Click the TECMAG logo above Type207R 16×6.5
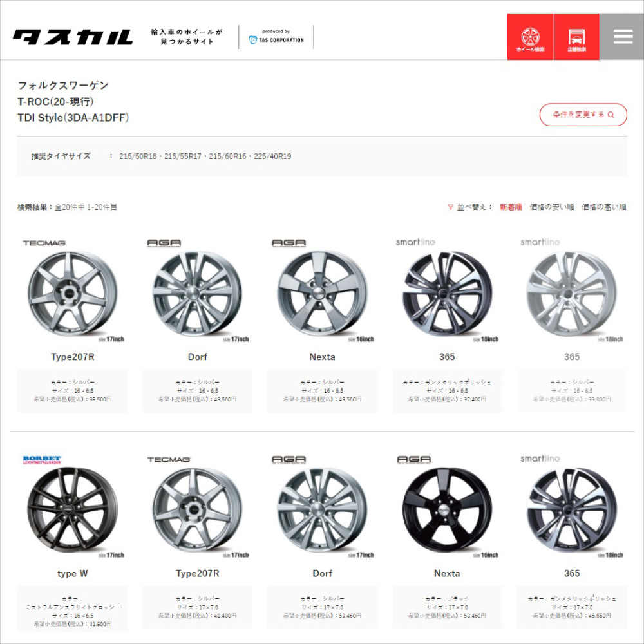 point(44,243)
